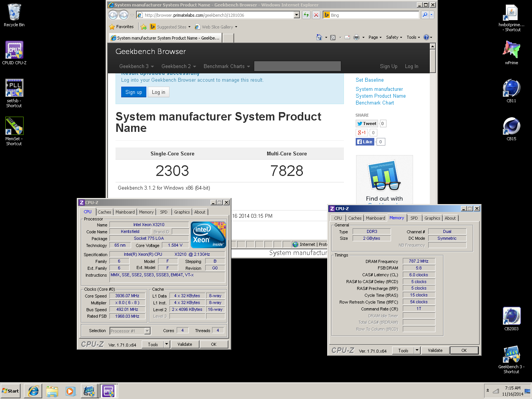The height and width of the screenshot is (399, 532).
Task: Click Validate in right CPU-Z window
Action: point(435,350)
